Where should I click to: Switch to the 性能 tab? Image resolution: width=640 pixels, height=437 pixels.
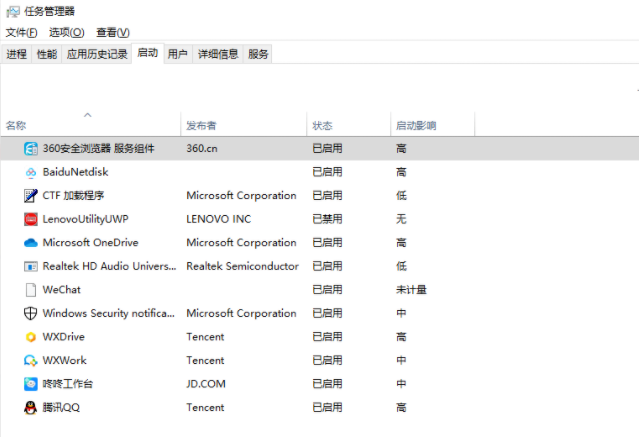pos(47,54)
